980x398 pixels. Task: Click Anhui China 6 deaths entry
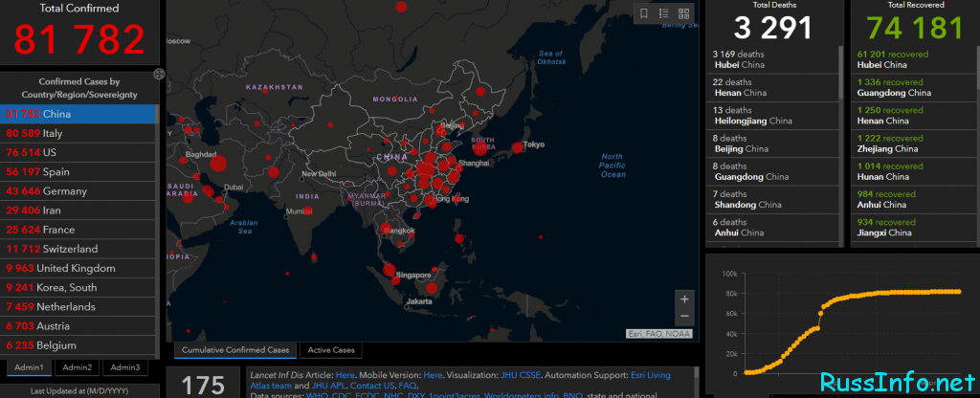[x=772, y=228]
